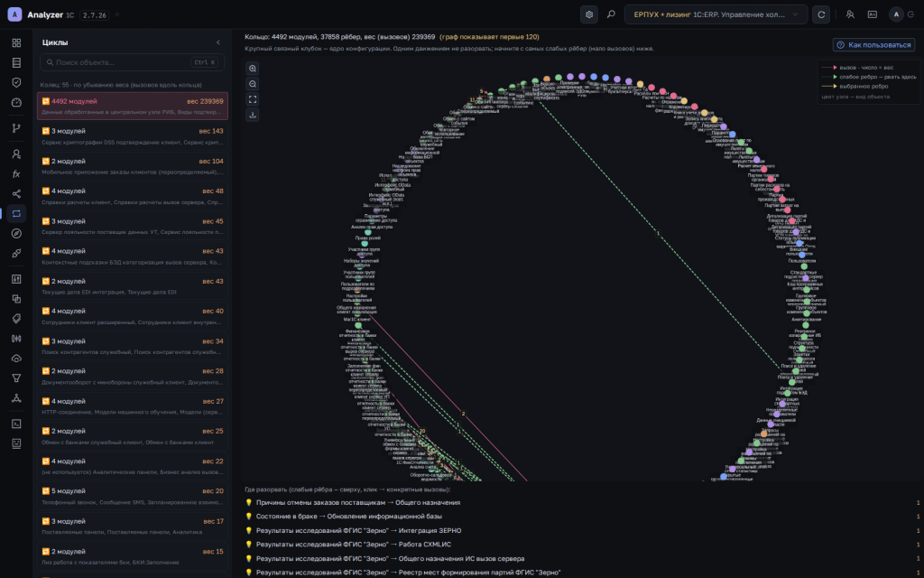Screen dimensions: 924x578
Task: Click the Пользователи graph node
Action: tap(802, 255)
